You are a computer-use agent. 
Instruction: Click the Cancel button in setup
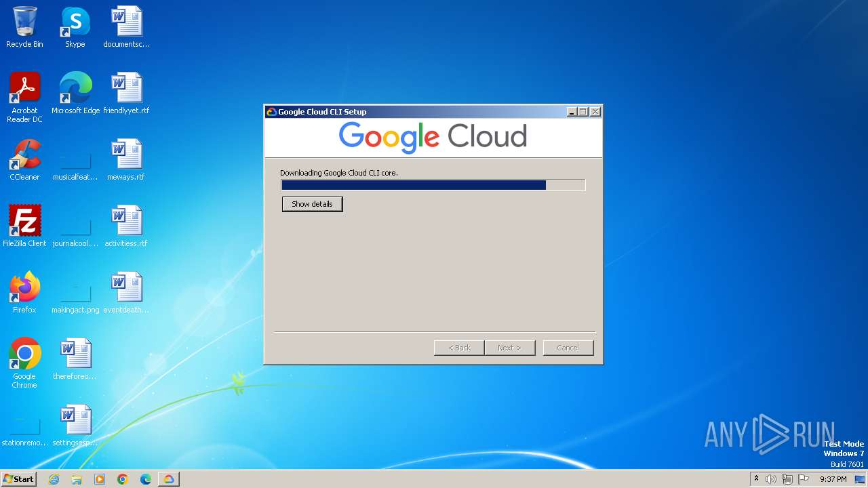tap(568, 348)
